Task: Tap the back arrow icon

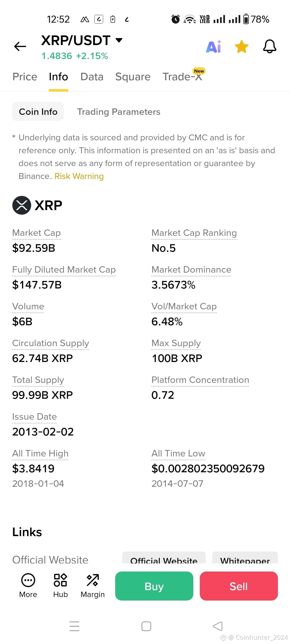Action: (x=20, y=46)
